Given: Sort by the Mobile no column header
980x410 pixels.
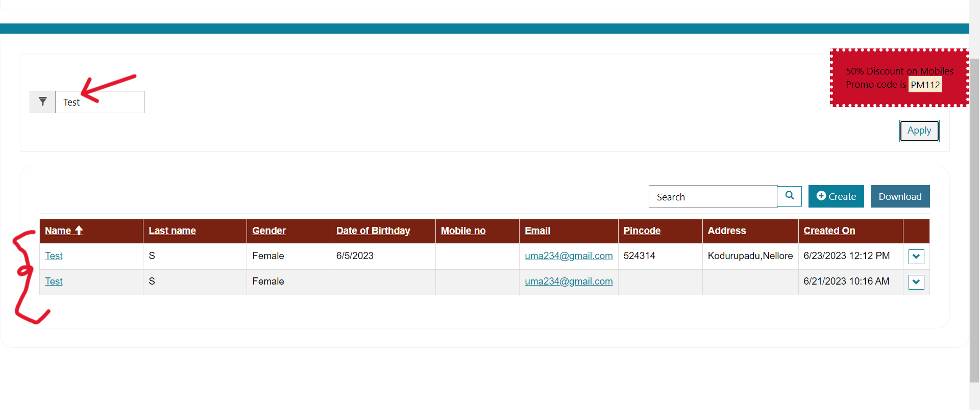Looking at the screenshot, I should coord(463,231).
